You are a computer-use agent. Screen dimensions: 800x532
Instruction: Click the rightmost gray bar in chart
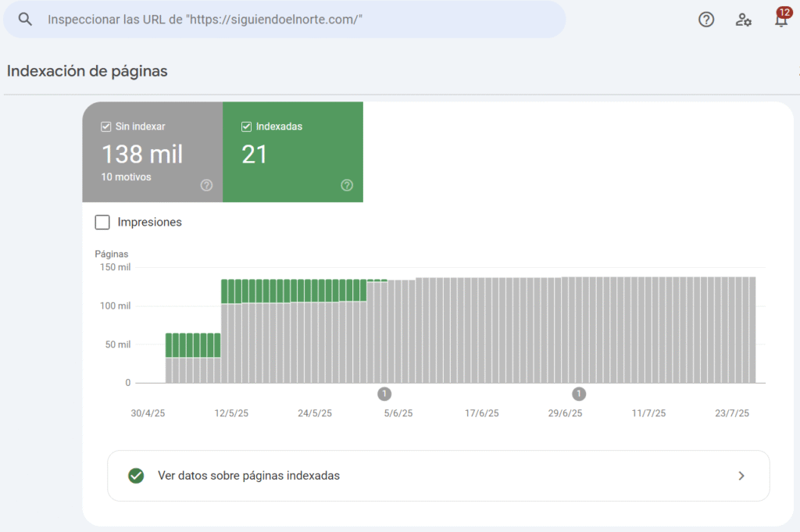752,330
